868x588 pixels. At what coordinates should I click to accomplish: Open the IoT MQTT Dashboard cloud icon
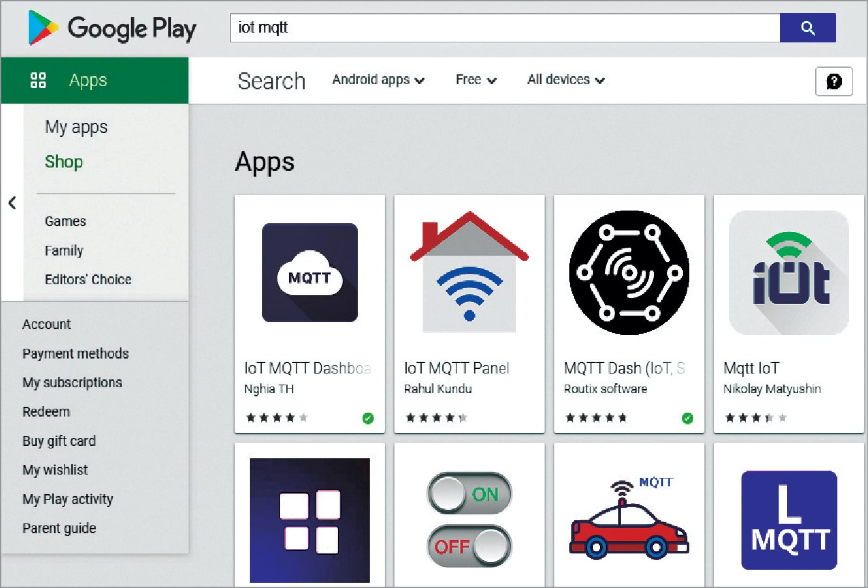click(310, 272)
